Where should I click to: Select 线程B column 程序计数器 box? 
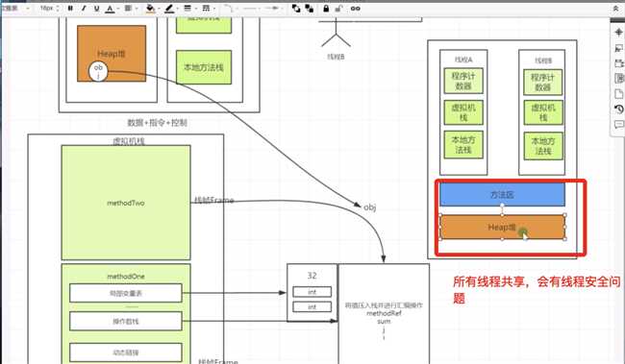tap(543, 82)
